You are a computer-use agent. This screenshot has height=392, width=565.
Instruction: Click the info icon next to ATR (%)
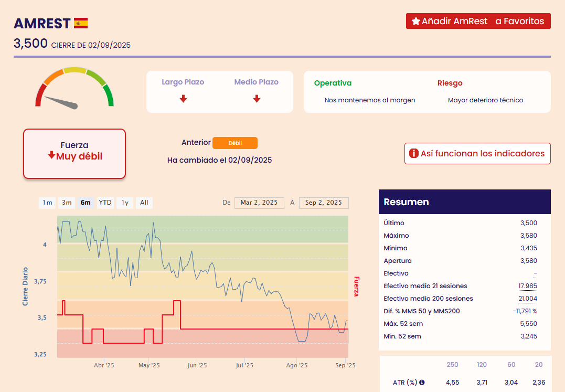[422, 383]
